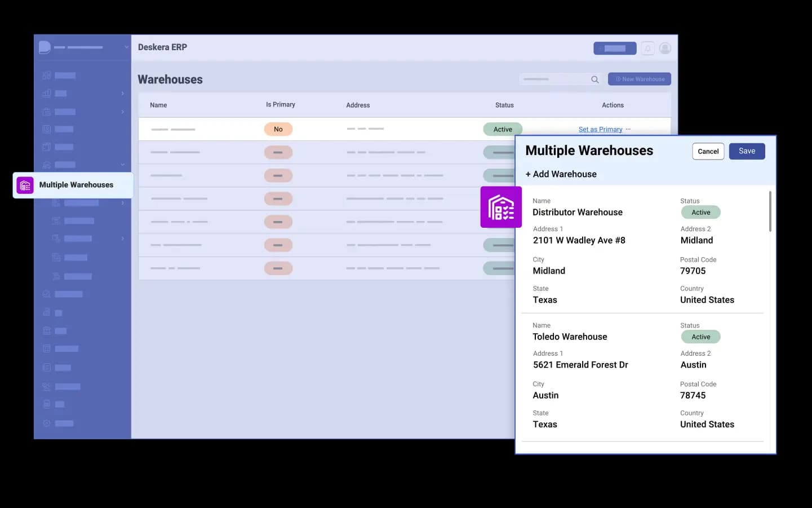
Task: Open the user profile avatar
Action: pyautogui.click(x=665, y=48)
